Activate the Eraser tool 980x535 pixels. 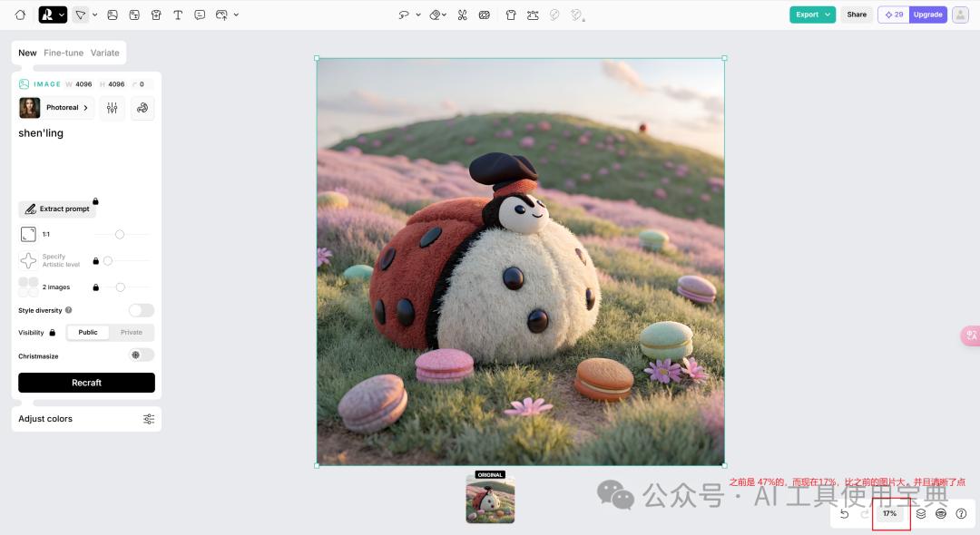436,15
